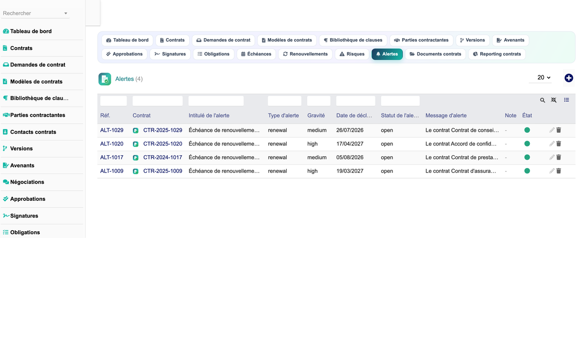Open Contacts contrats in sidebar

coord(43,132)
